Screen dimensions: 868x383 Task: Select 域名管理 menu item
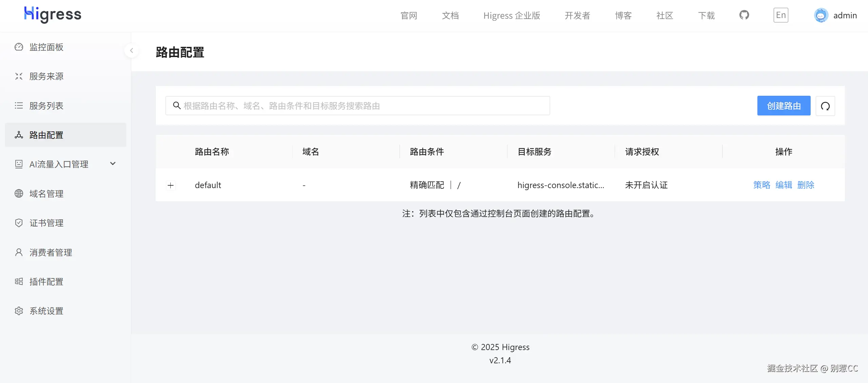pyautogui.click(x=46, y=194)
